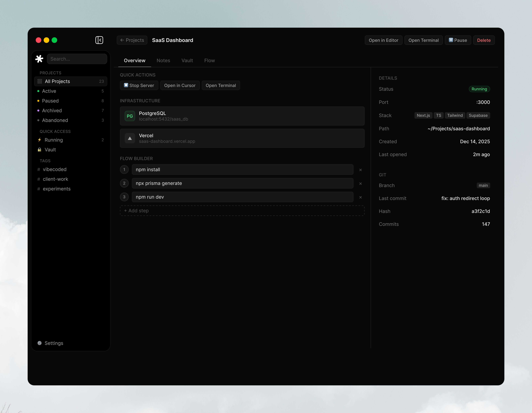Click the hash icon beside experiments
Image resolution: width=532 pixels, height=413 pixels.
[x=39, y=189]
